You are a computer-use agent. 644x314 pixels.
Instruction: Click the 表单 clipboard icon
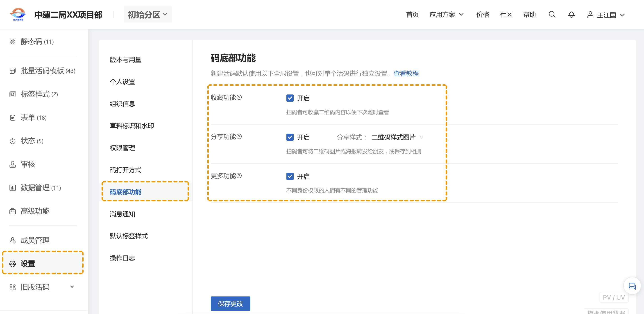coord(13,118)
